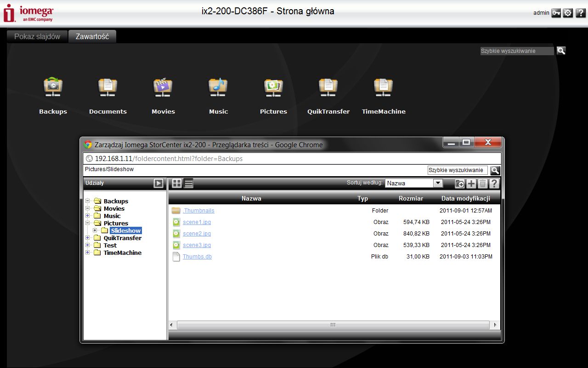The image size is (588, 368).
Task: Select QuikTransfer folder in tree
Action: (123, 238)
